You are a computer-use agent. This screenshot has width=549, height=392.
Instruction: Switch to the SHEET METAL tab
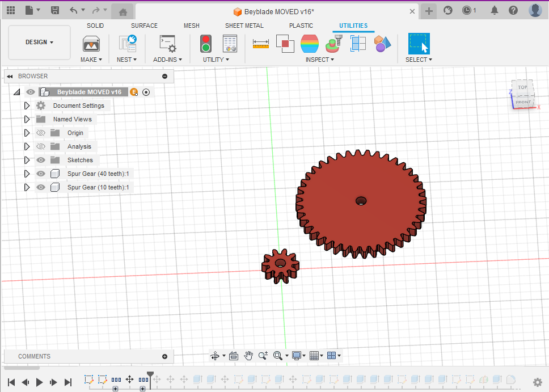point(244,26)
